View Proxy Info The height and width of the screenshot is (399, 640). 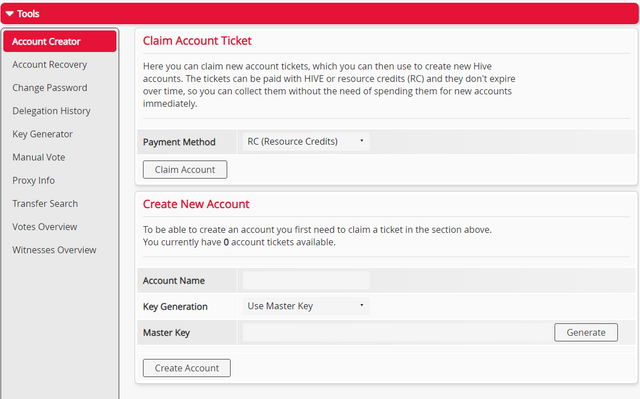(x=33, y=180)
